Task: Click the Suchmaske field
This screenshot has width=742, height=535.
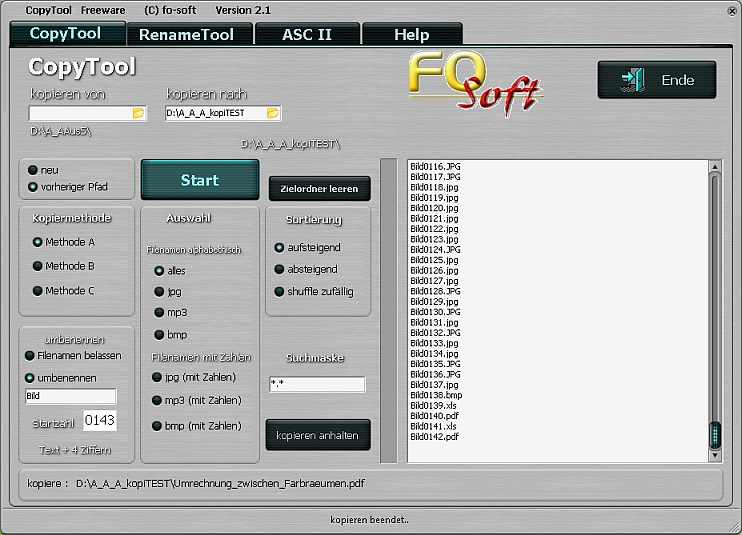Action: click(318, 384)
